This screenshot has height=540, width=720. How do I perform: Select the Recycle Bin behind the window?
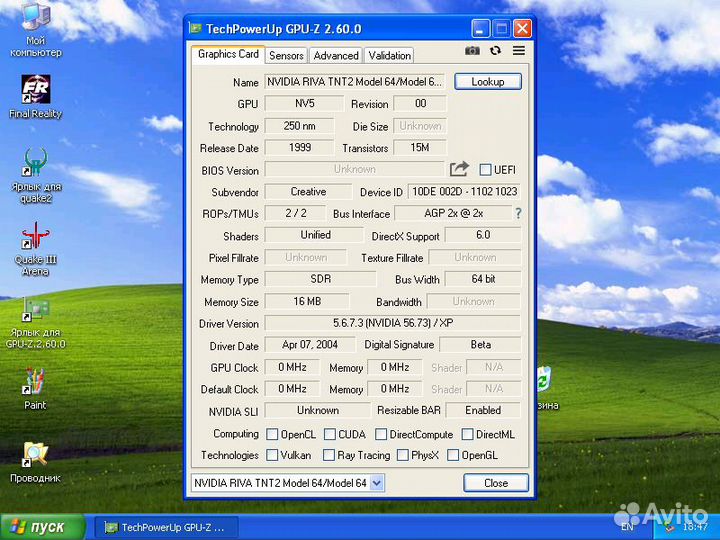[547, 387]
